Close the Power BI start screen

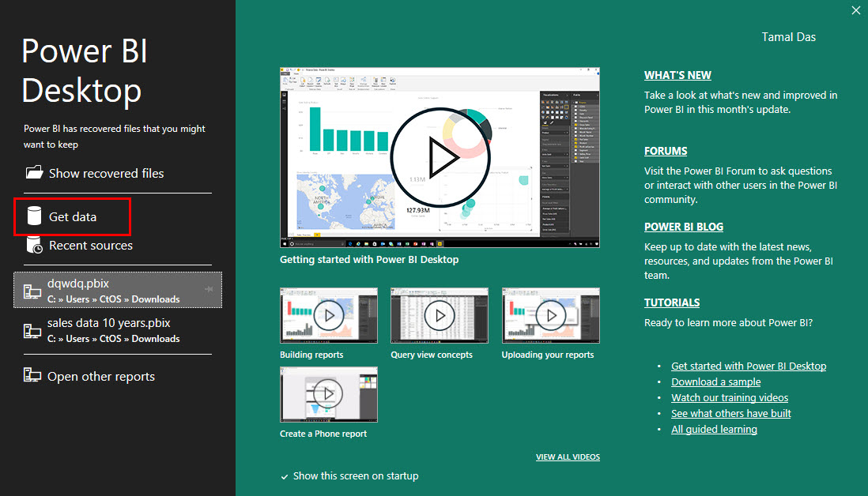[856, 10]
